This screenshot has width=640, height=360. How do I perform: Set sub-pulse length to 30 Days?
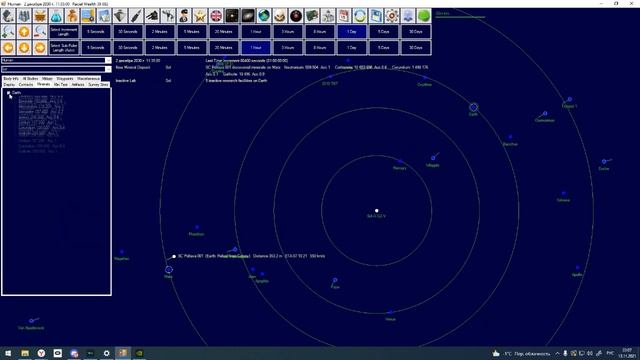tap(416, 47)
